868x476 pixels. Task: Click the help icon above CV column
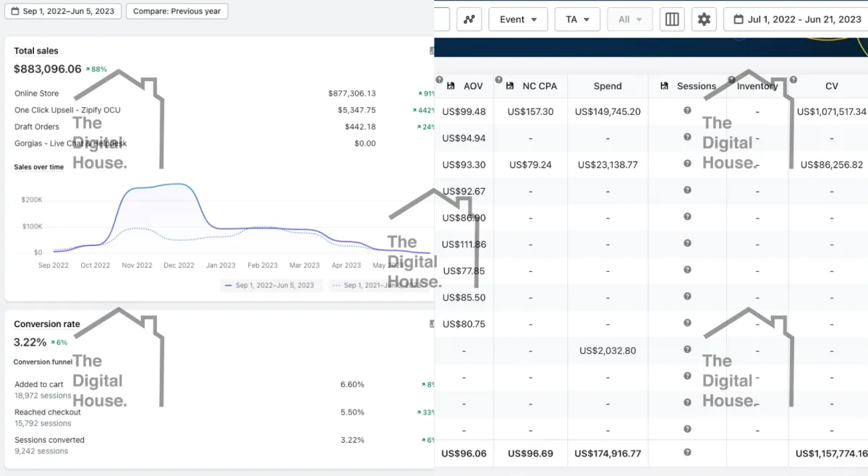pyautogui.click(x=793, y=79)
